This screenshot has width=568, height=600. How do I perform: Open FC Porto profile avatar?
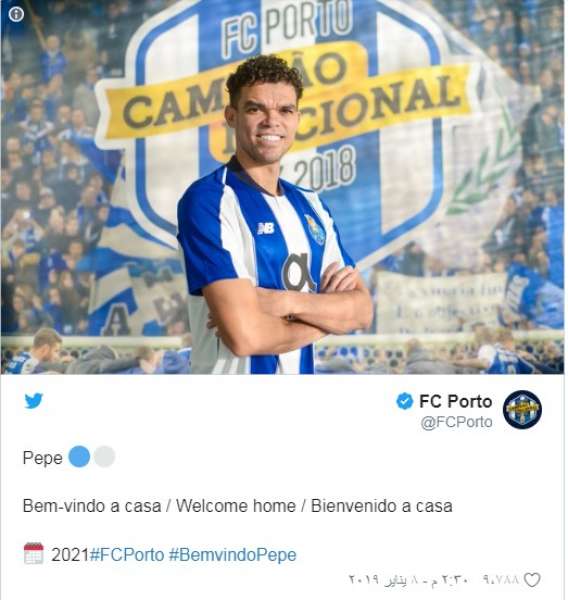tap(522, 409)
